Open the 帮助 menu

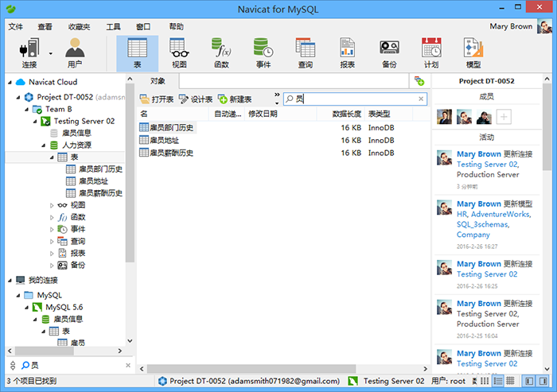[x=176, y=26]
